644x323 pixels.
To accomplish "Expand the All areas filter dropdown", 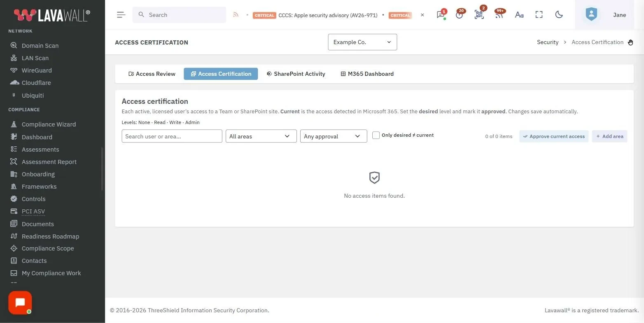I will pos(261,136).
